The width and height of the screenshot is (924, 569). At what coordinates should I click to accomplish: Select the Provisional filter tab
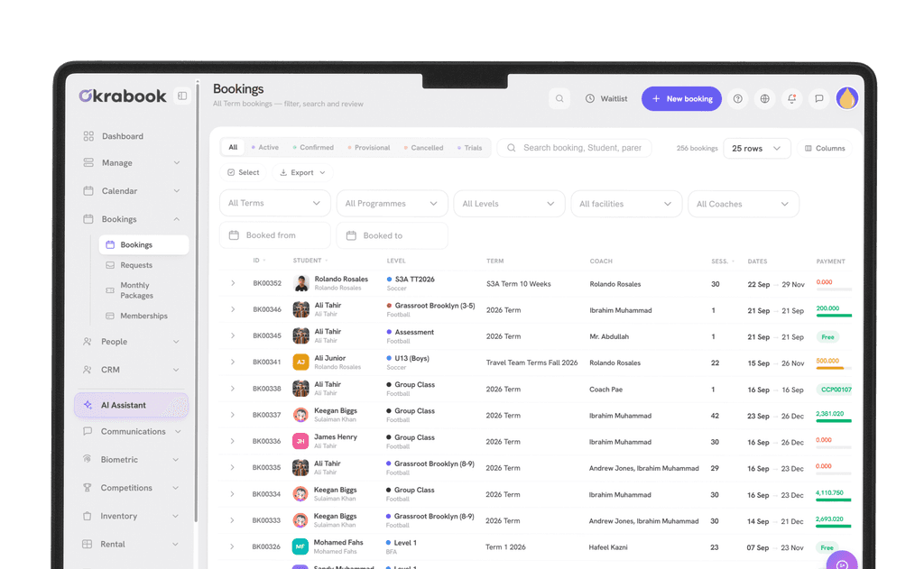coord(369,148)
